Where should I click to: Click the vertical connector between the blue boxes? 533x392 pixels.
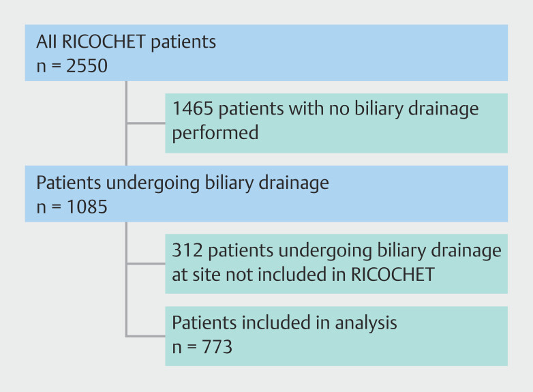[x=126, y=123]
